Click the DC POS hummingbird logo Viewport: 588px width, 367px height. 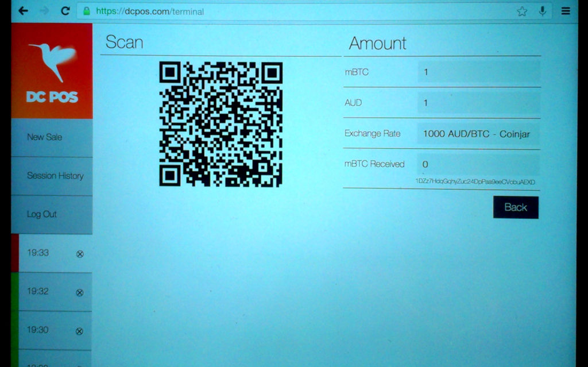[x=52, y=71]
